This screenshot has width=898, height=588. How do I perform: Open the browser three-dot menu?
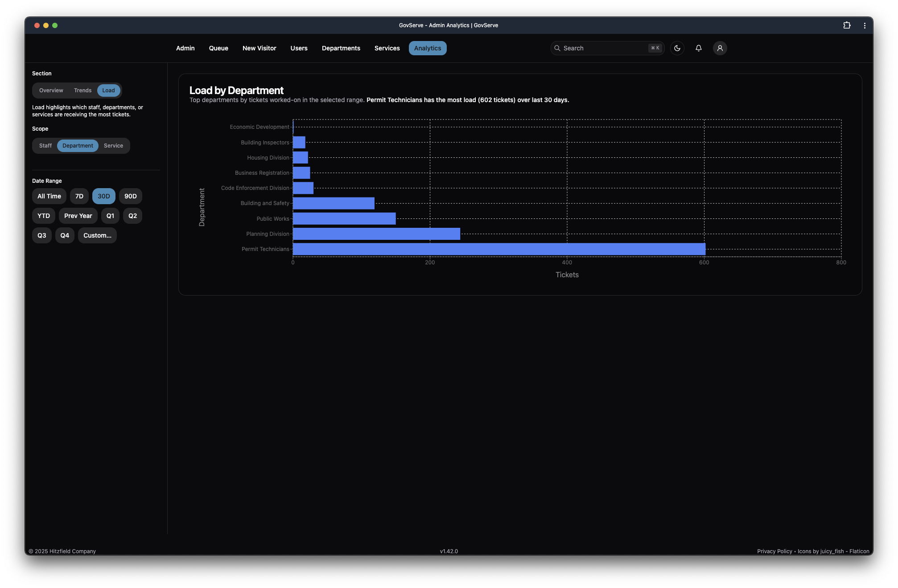pyautogui.click(x=864, y=25)
